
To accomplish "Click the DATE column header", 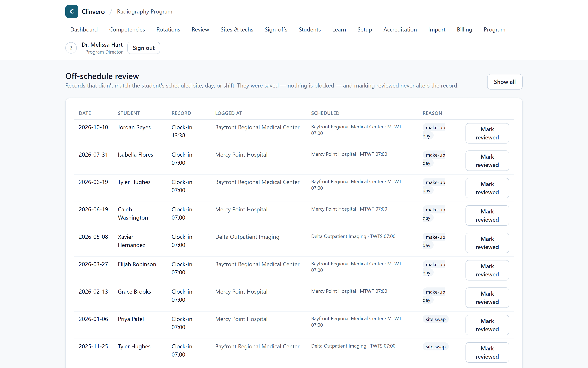I will coord(85,113).
